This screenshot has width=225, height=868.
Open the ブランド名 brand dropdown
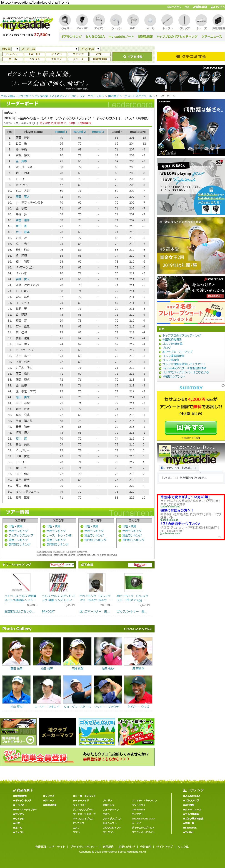(x=97, y=49)
